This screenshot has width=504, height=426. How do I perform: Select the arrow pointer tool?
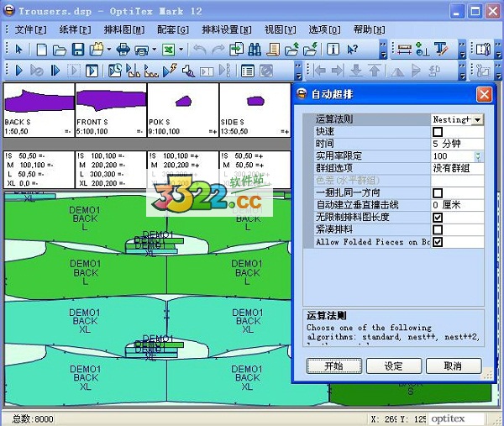[x=18, y=50]
